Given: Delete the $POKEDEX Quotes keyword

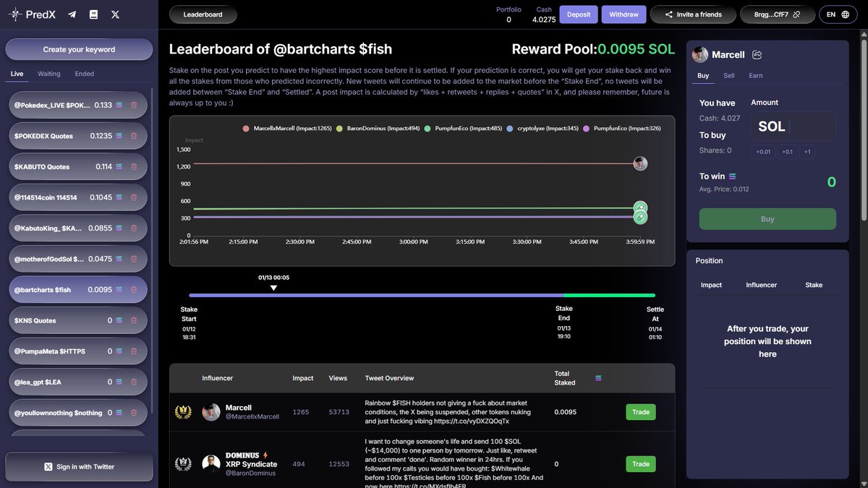Looking at the screenshot, I should click(x=134, y=136).
